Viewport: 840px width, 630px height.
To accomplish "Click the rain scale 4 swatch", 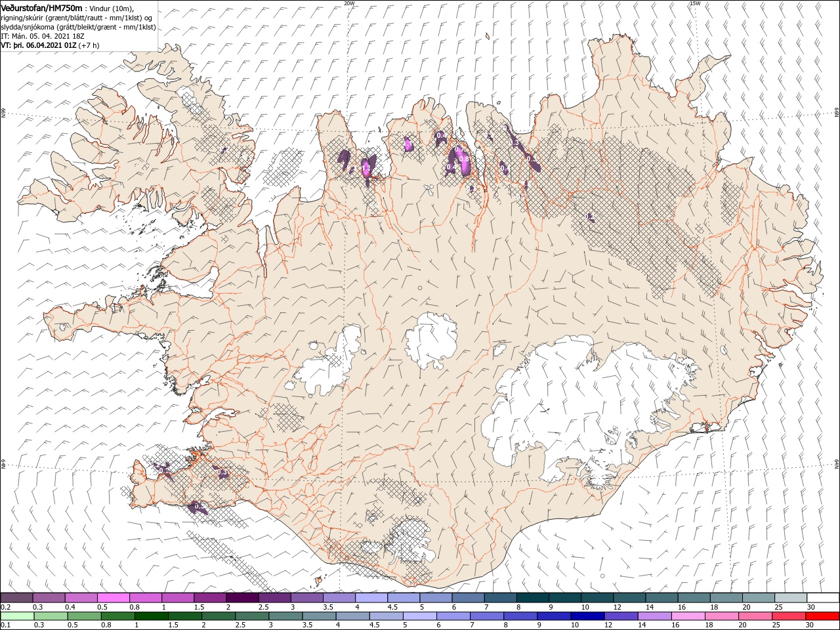I will pyautogui.click(x=352, y=616).
